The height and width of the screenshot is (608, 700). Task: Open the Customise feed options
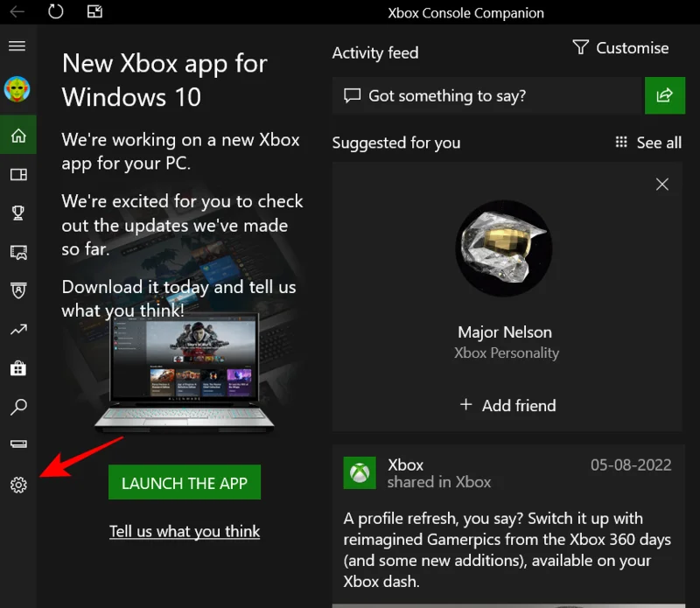tap(619, 48)
